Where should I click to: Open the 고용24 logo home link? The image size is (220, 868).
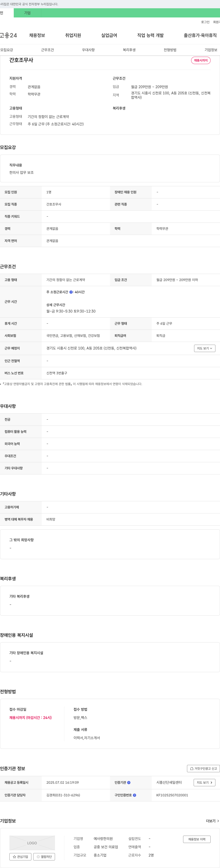coord(8,35)
